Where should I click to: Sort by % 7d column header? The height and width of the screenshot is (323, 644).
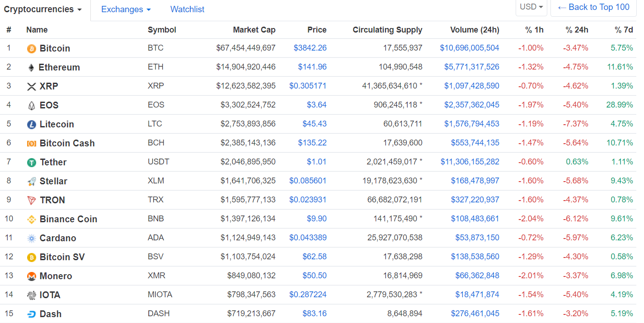(x=624, y=30)
